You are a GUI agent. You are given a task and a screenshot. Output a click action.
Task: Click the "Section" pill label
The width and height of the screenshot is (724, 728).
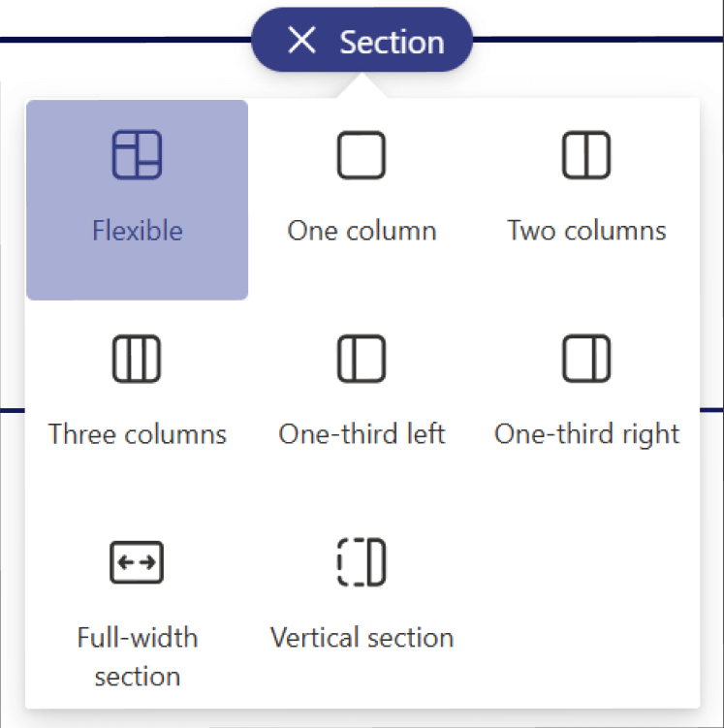(x=392, y=42)
